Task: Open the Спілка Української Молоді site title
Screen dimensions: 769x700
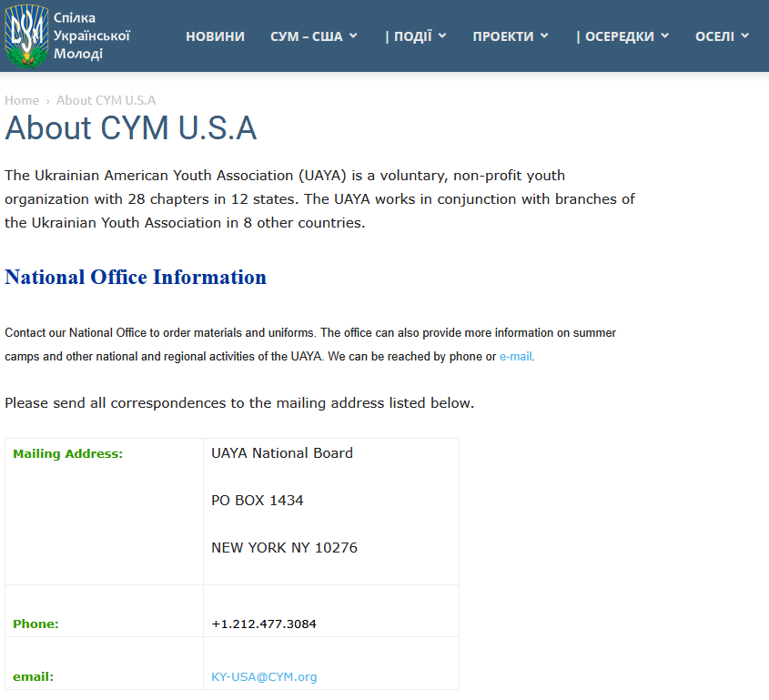Action: [x=91, y=36]
